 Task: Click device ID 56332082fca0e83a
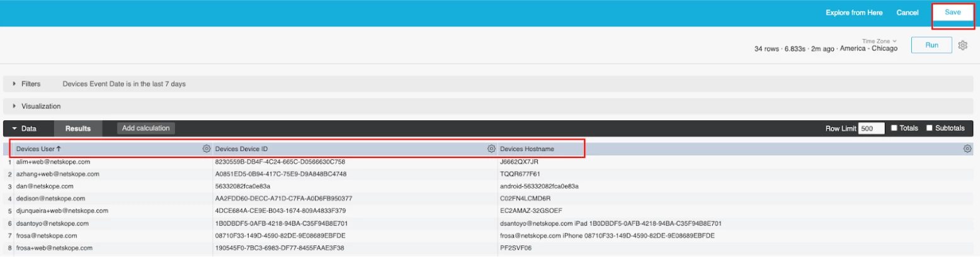click(x=242, y=186)
